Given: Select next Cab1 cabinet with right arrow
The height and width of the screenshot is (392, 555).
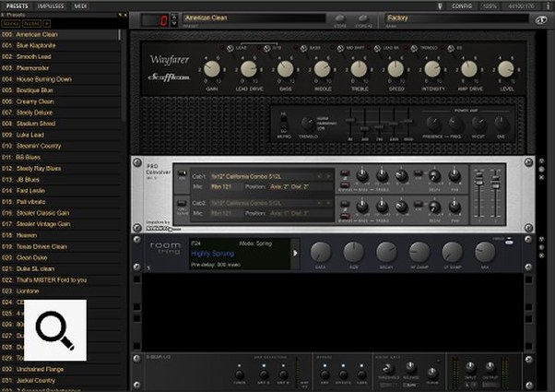Looking at the screenshot, I should click(328, 176).
